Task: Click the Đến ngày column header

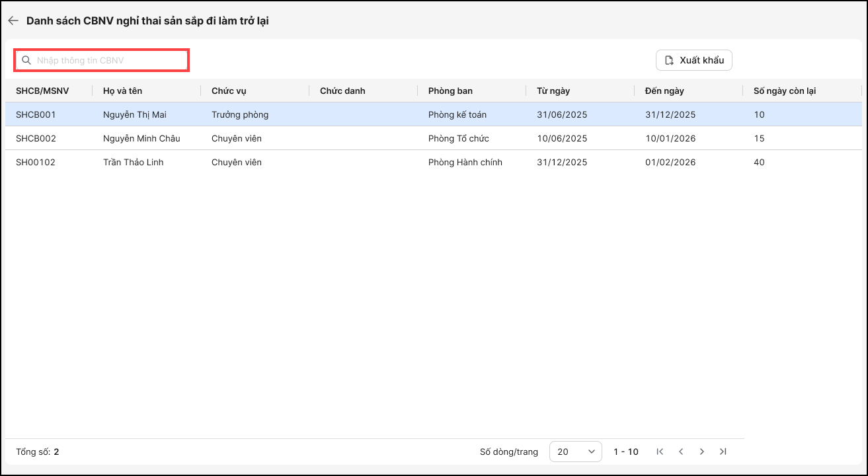Action: [664, 91]
